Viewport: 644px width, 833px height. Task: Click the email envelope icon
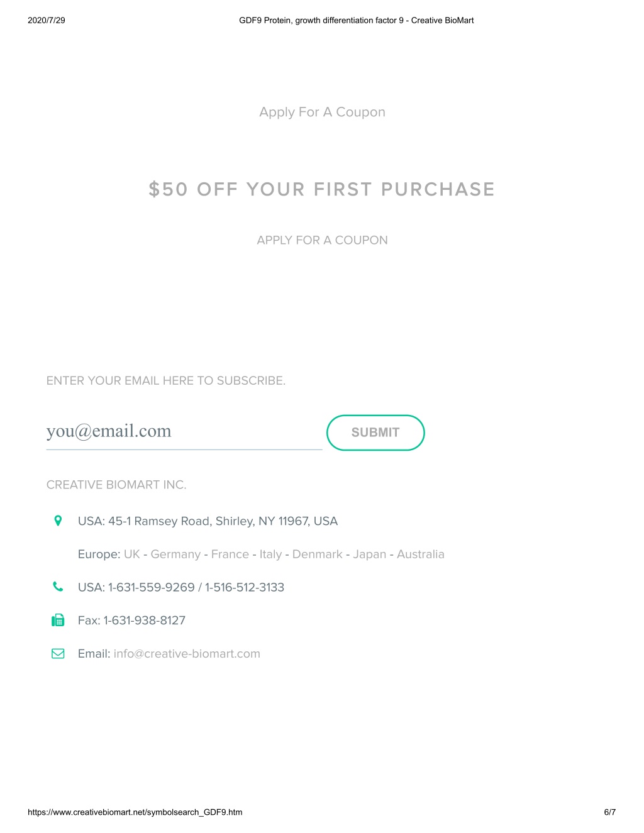58,653
